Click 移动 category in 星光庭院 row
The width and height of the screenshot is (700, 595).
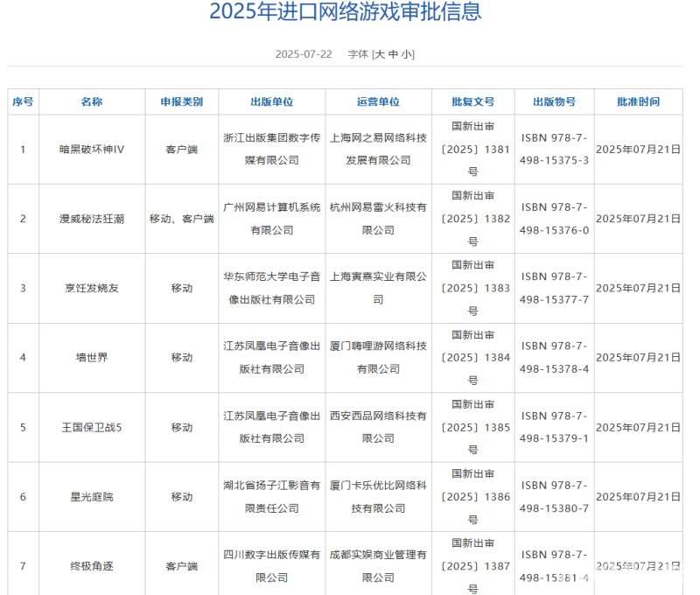[x=182, y=497]
